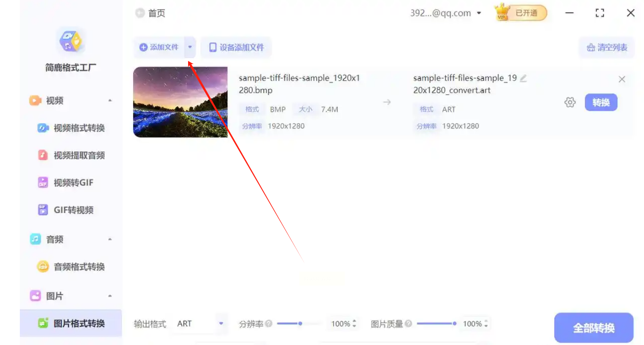Click the 清空列表 button

click(x=607, y=48)
